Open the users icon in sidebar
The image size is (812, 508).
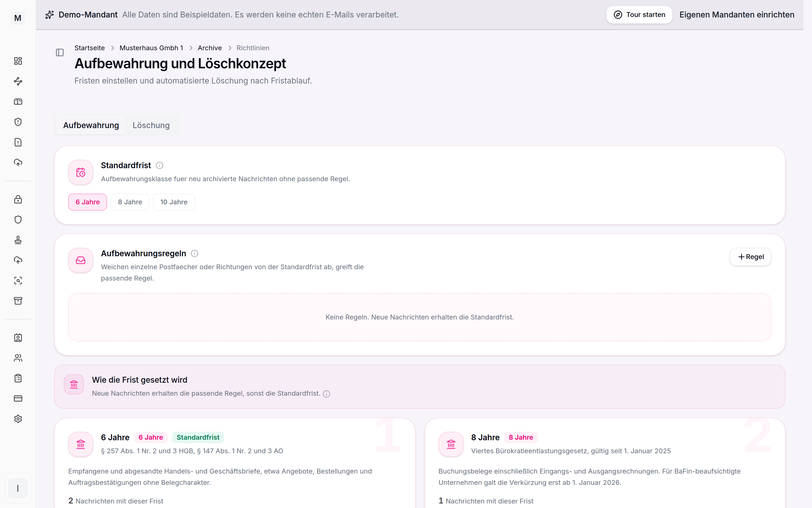[x=18, y=358]
